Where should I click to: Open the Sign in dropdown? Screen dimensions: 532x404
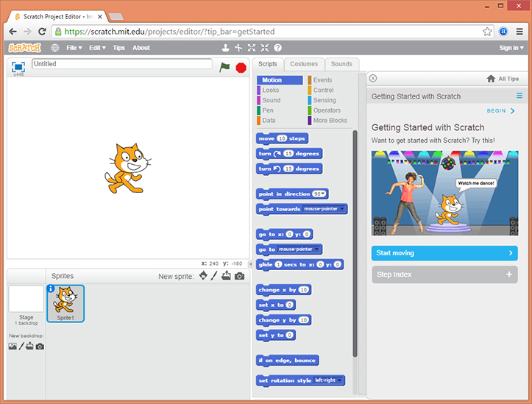tap(511, 48)
